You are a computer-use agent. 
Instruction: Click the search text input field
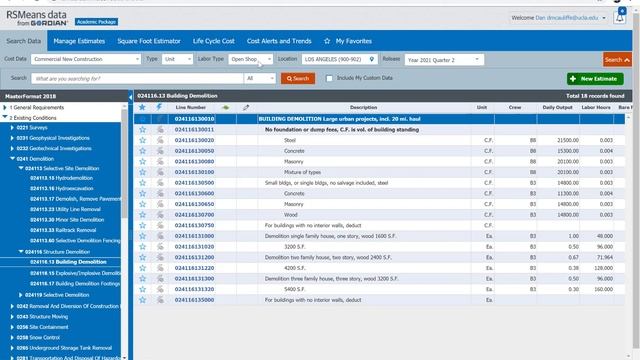tap(137, 78)
